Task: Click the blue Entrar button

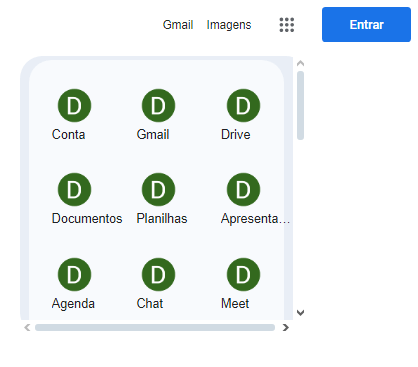Action: pos(366,25)
